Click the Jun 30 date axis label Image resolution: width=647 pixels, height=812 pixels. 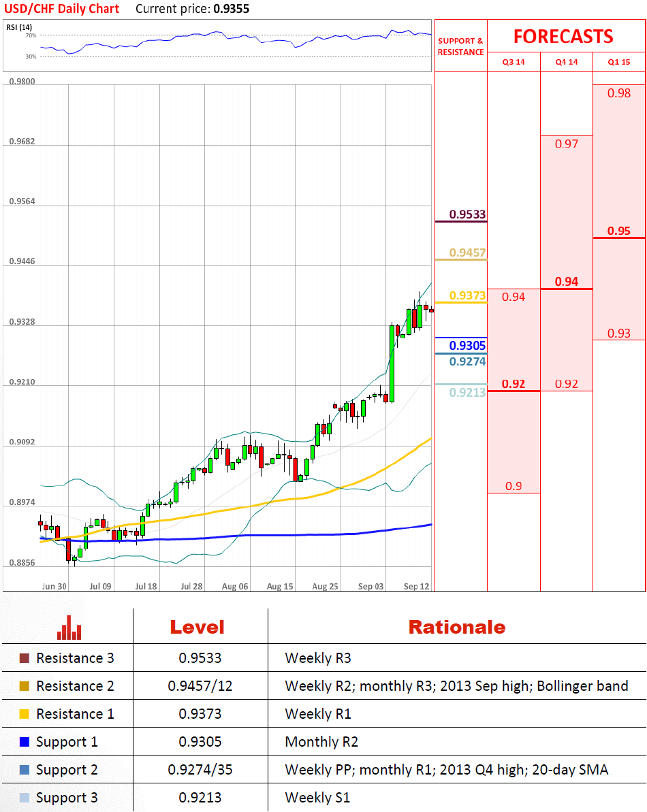point(54,586)
